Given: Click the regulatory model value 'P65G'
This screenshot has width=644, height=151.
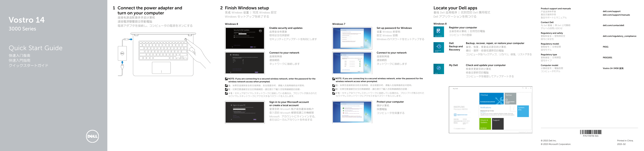Looking at the screenshot, I should pos(606,47).
